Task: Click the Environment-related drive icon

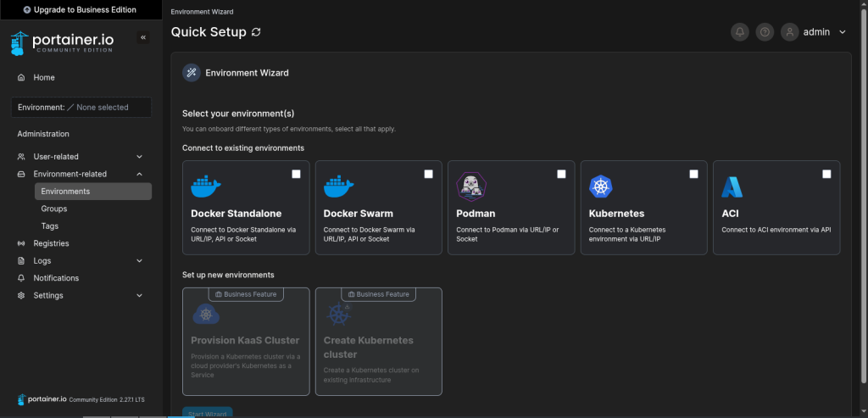Action: [21, 174]
